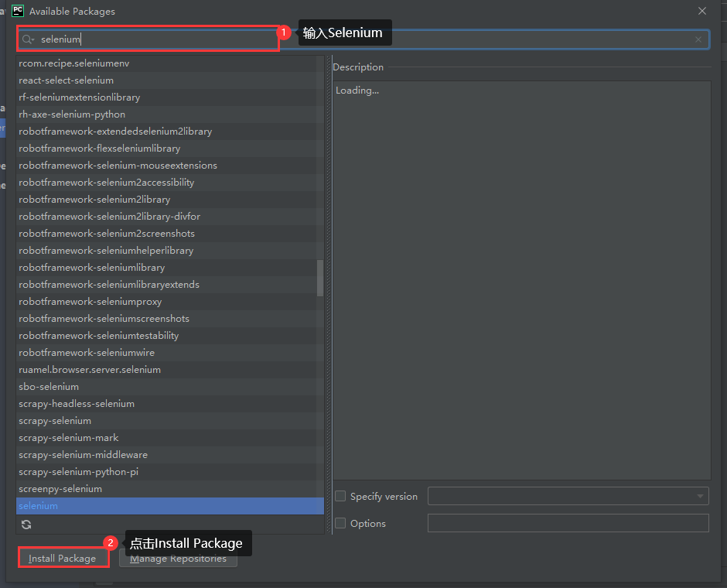Choose scrapy-selenium-mark package
This screenshot has height=588, width=727.
coord(169,438)
